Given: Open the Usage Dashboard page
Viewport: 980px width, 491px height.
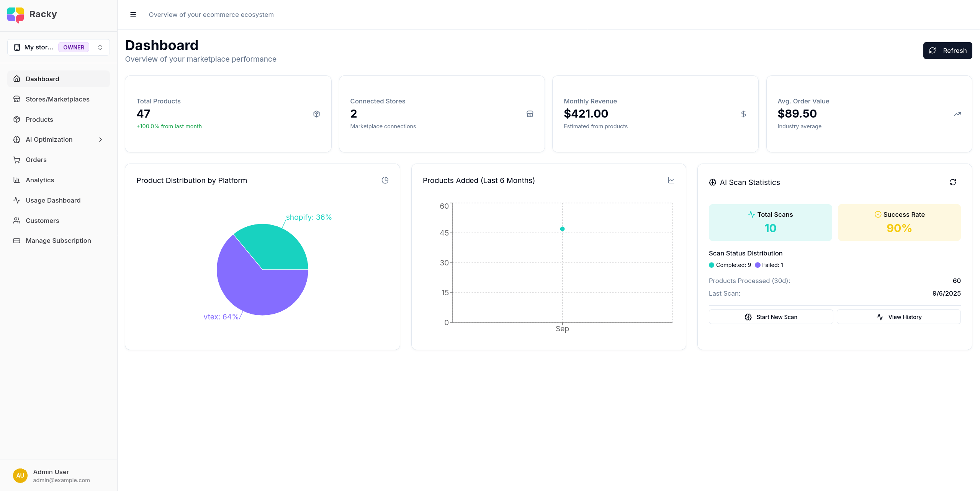Looking at the screenshot, I should point(53,200).
